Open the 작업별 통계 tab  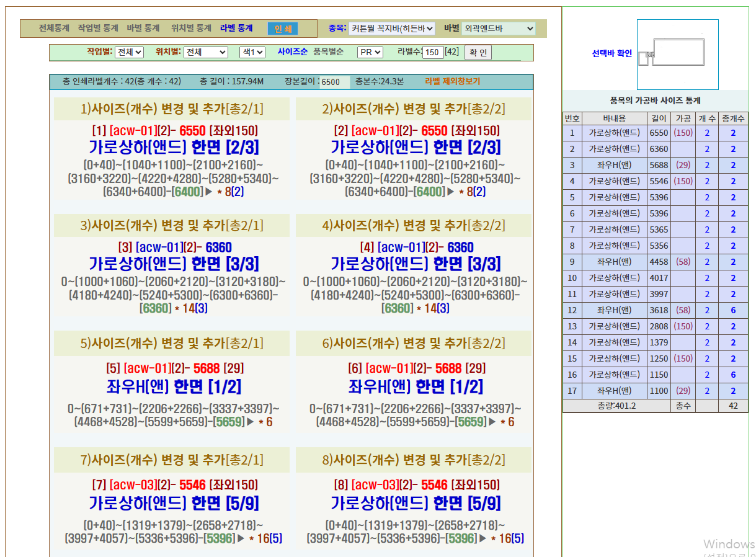[x=98, y=29]
